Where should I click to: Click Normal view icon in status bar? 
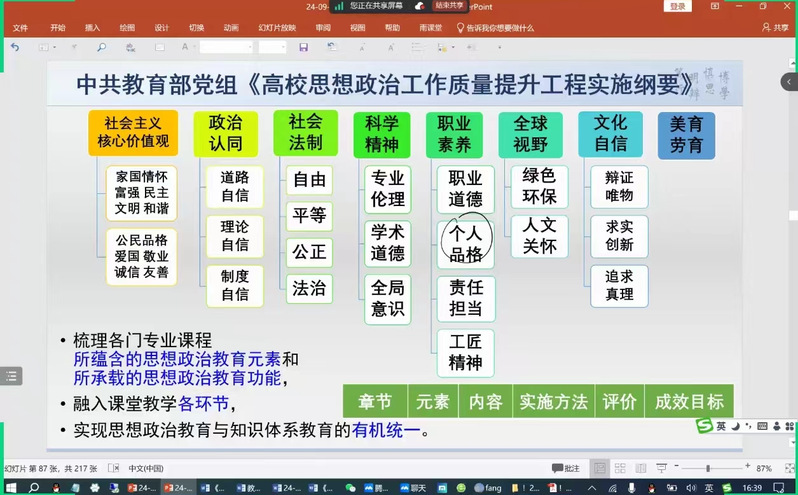tap(599, 468)
